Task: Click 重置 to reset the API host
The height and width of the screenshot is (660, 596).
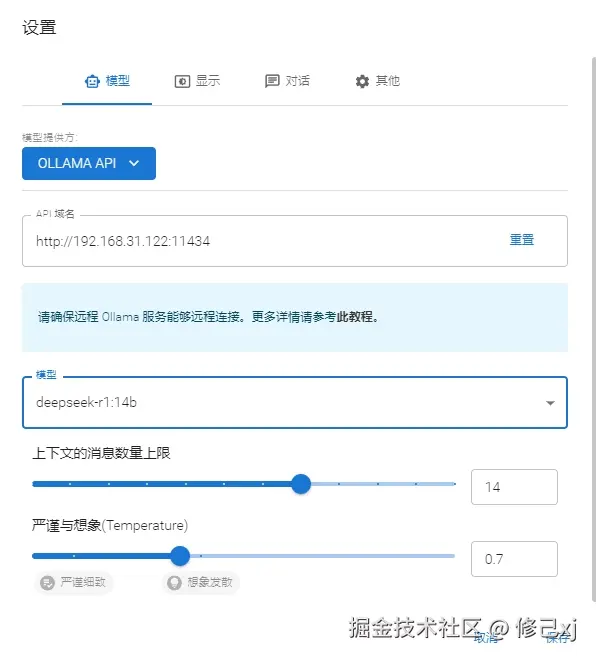Action: [x=522, y=240]
